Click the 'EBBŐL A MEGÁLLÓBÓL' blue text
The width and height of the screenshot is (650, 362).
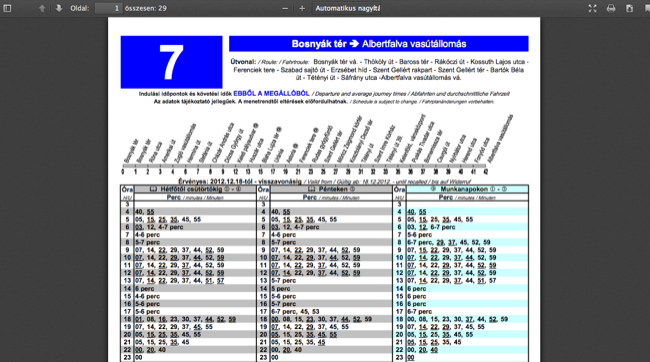click(x=271, y=94)
